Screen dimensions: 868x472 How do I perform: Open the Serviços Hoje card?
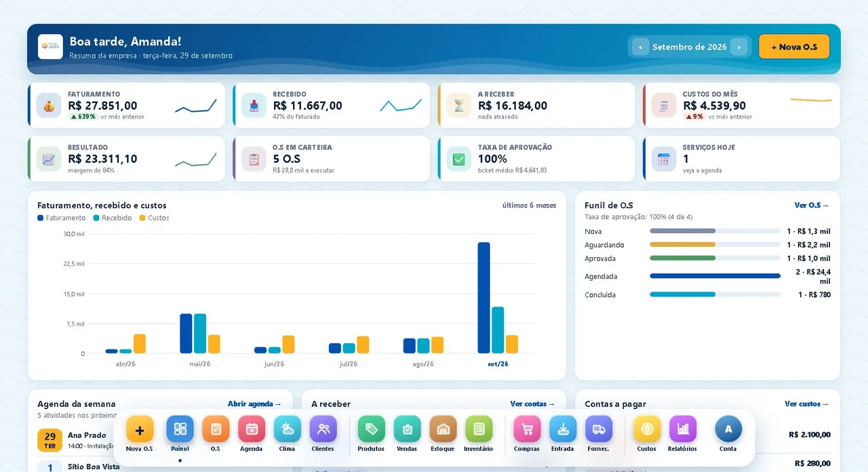pyautogui.click(x=742, y=159)
